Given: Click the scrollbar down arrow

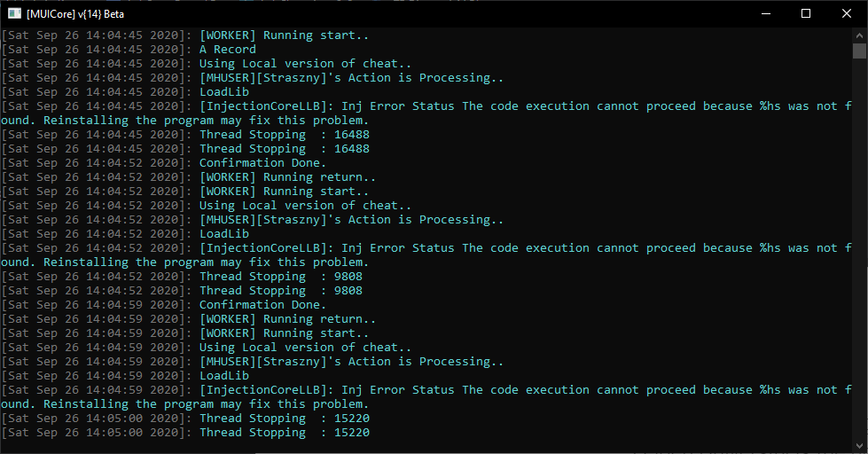Looking at the screenshot, I should (860, 445).
